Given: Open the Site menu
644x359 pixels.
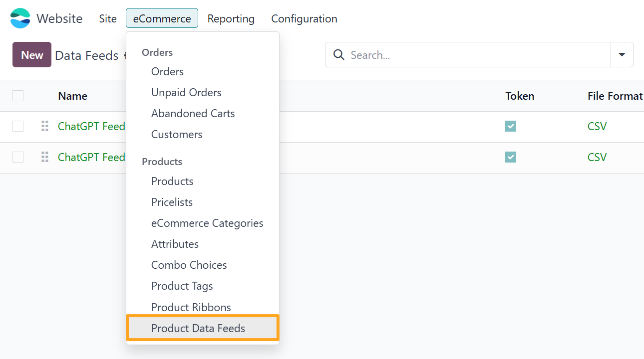Looking at the screenshot, I should click(x=108, y=18).
